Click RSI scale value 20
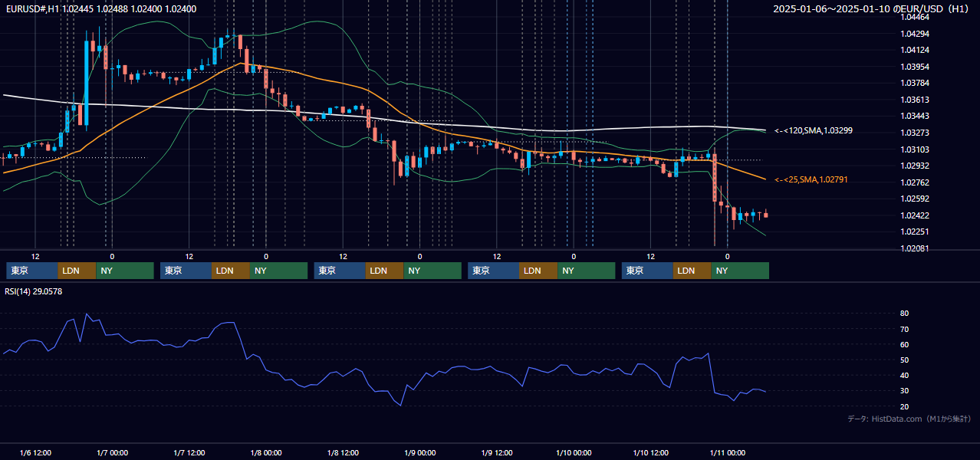Viewport: 980px width, 460px height. (x=904, y=406)
